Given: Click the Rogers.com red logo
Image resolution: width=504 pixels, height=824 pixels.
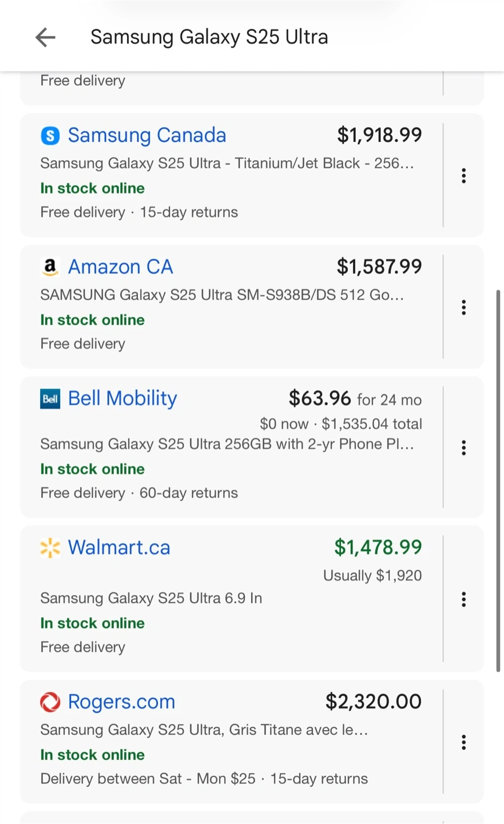Looking at the screenshot, I should tap(50, 702).
